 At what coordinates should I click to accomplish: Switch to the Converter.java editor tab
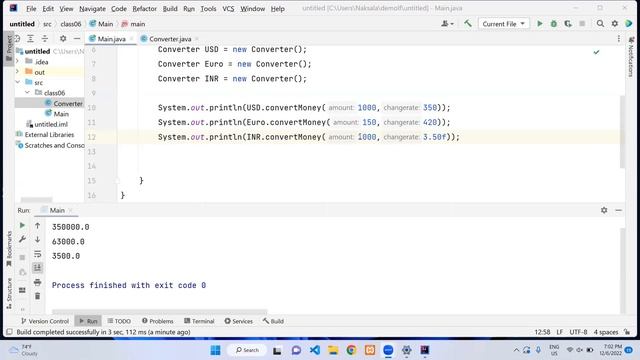(x=169, y=39)
